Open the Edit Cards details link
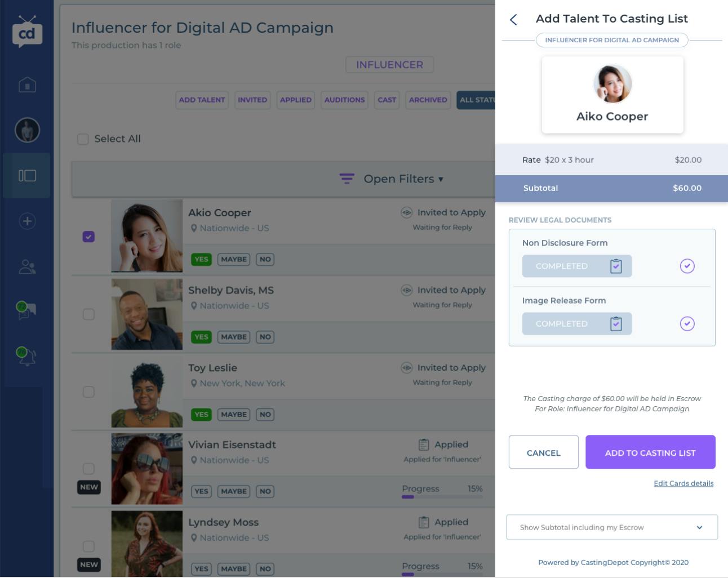 pos(683,483)
